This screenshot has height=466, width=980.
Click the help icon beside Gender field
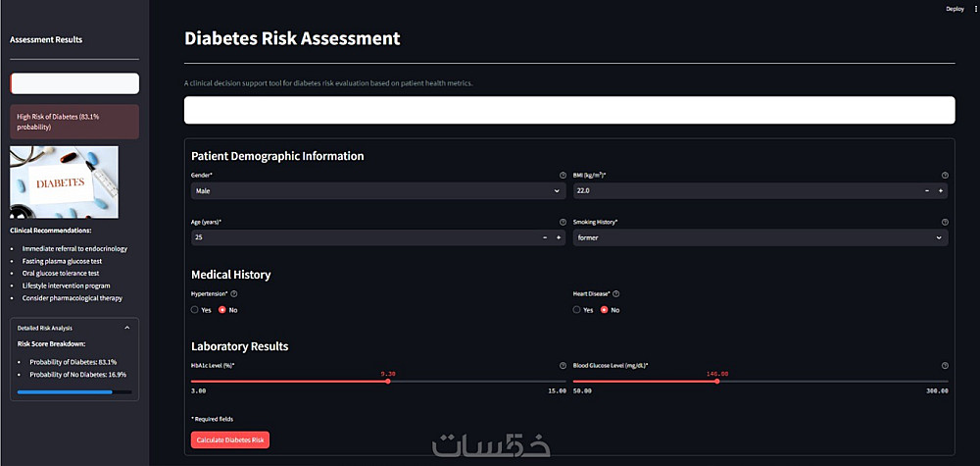click(563, 176)
